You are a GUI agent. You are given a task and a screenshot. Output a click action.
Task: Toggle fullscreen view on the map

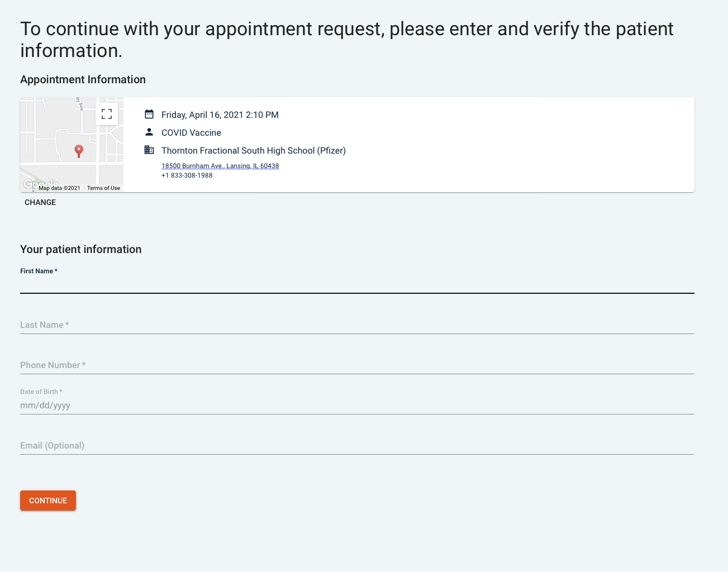point(107,114)
